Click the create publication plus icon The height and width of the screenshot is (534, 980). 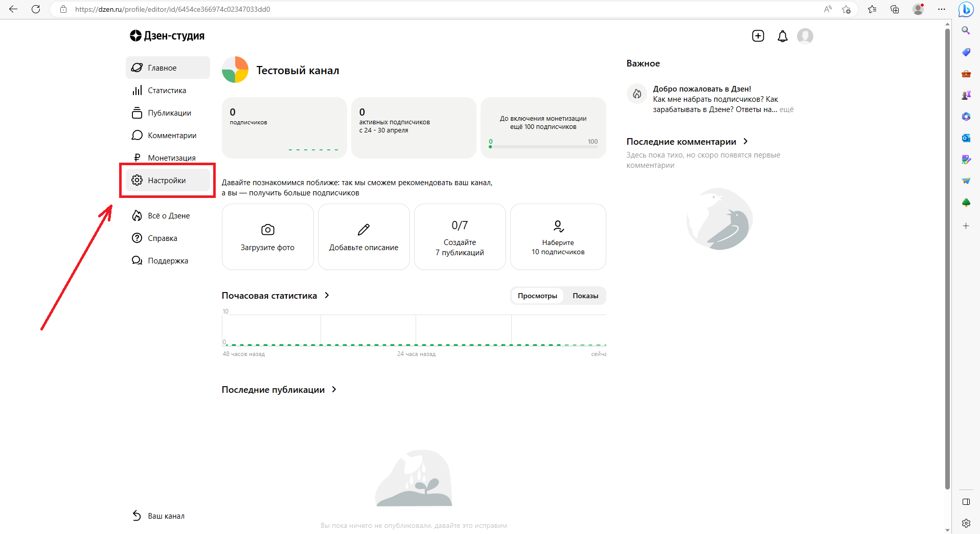coord(758,36)
